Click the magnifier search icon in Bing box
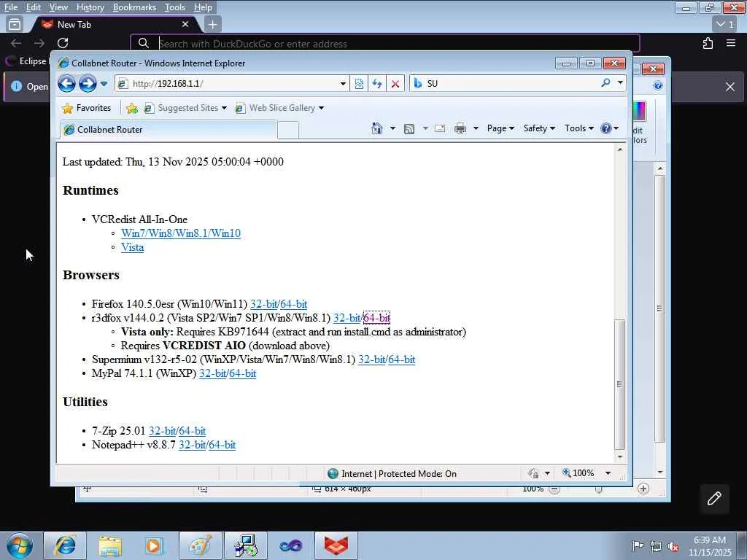 coord(605,83)
